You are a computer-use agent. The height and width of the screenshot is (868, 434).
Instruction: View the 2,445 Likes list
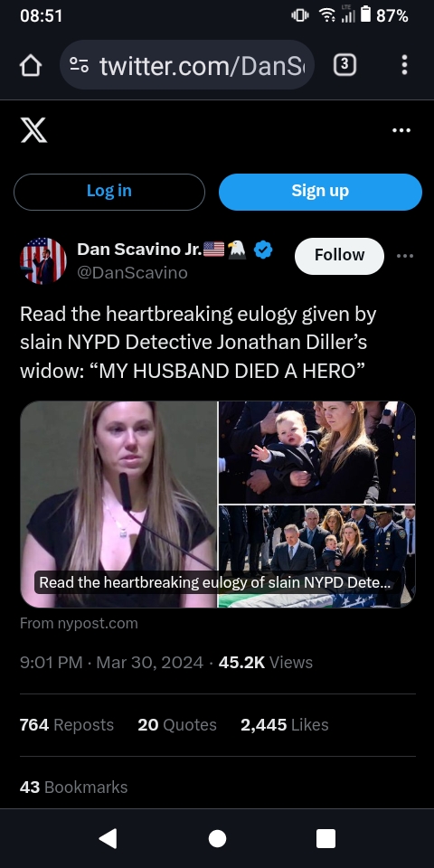(x=285, y=724)
